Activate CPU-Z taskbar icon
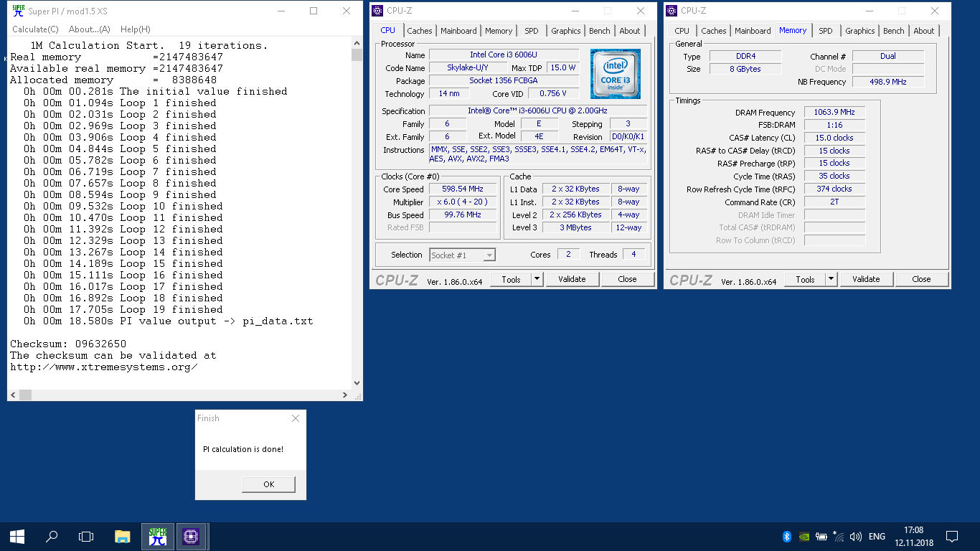Screen dimensions: 980x551 click(192, 536)
